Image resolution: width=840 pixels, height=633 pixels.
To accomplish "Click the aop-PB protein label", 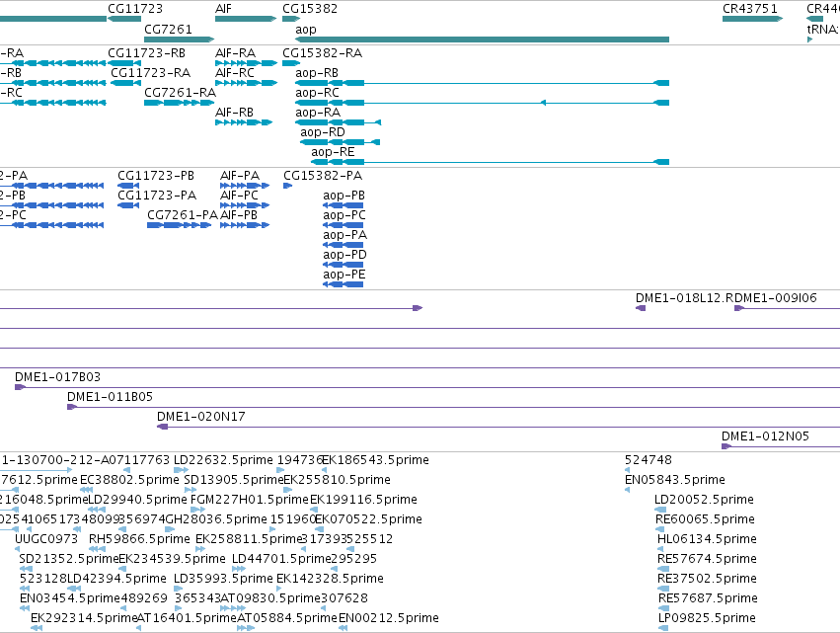I will (x=344, y=196).
